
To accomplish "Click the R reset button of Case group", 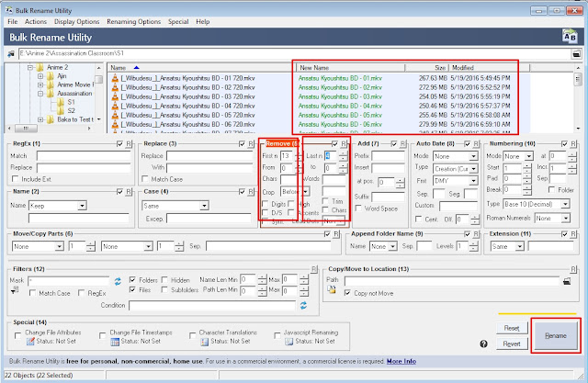I will tap(251, 192).
